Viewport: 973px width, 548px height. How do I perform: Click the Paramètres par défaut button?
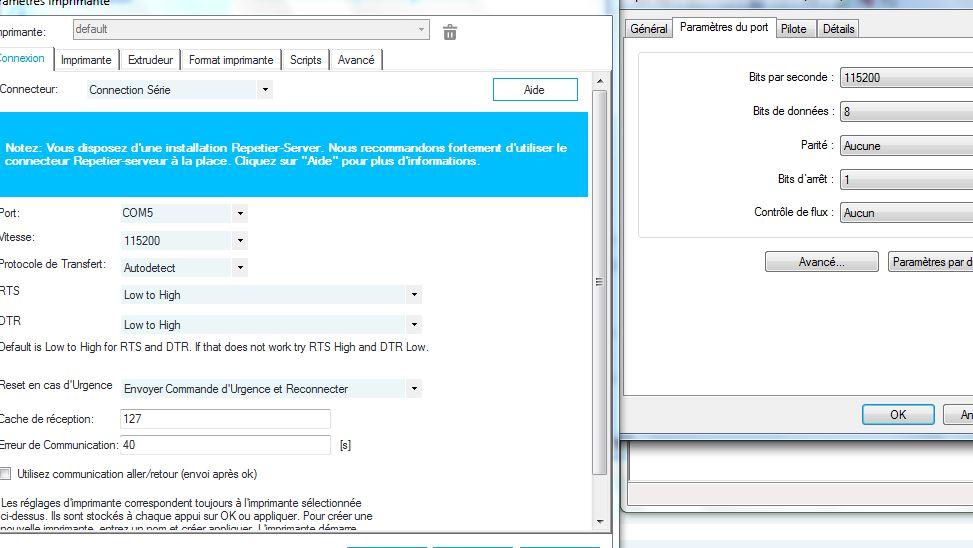931,262
